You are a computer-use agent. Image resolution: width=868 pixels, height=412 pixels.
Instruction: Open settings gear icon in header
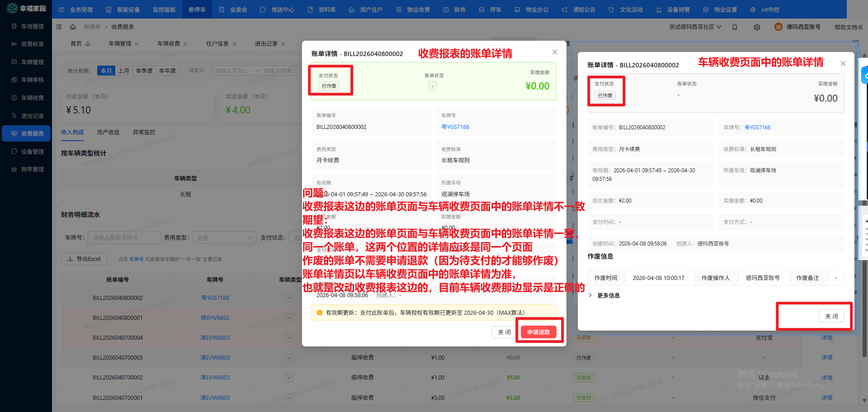point(757,27)
